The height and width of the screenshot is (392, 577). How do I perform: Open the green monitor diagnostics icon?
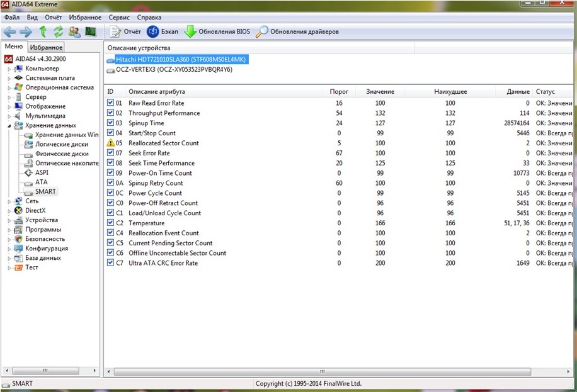coord(91,31)
